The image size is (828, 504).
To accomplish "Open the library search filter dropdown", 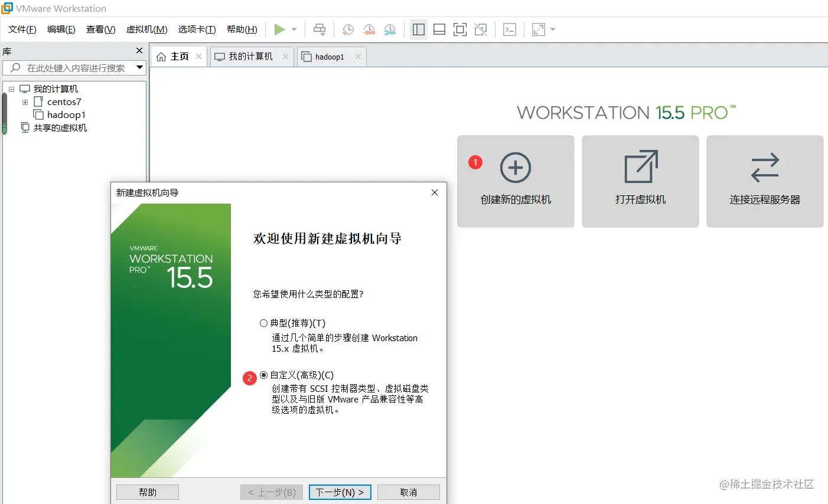I will 140,67.
